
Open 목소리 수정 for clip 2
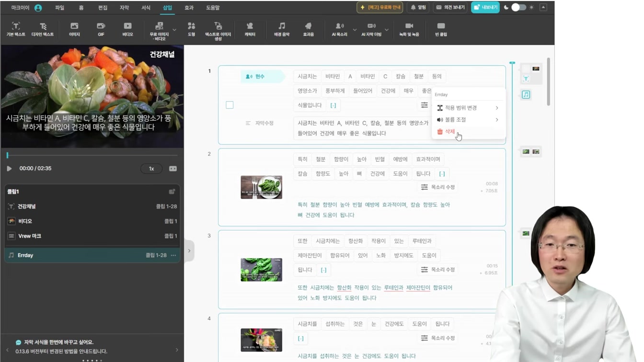[438, 187]
